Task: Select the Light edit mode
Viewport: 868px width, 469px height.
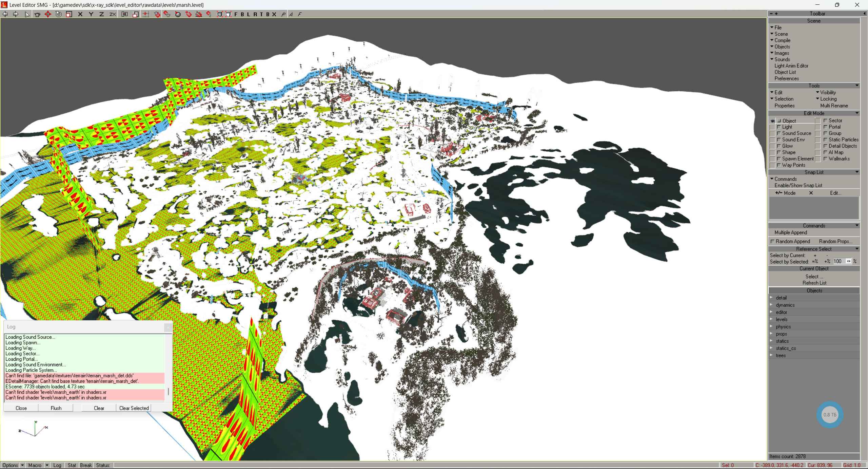Action: 784,127
